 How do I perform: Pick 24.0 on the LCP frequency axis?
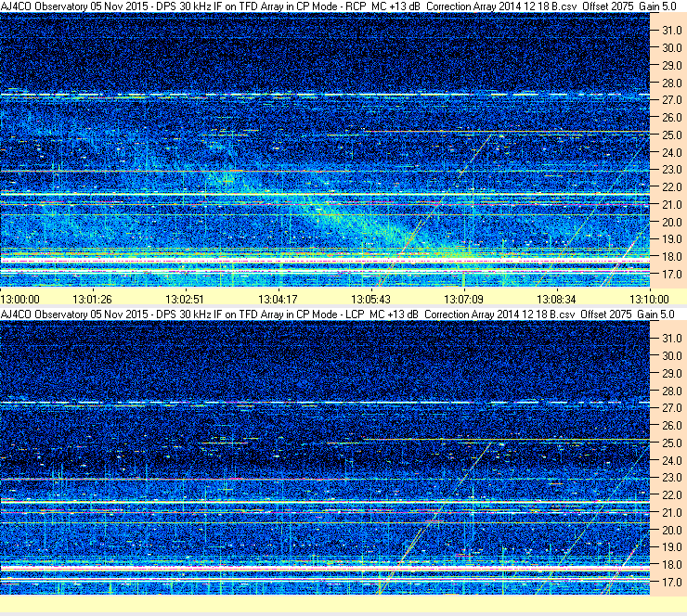[x=671, y=461]
